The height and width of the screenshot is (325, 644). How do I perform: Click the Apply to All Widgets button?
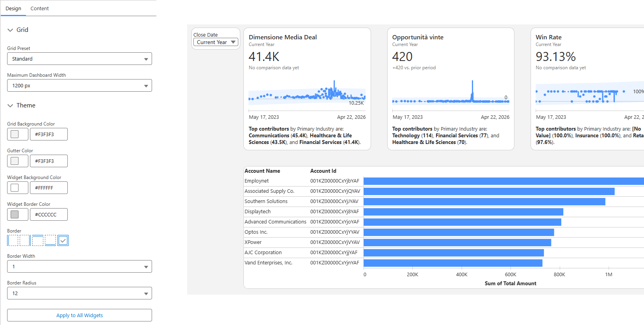[79, 315]
